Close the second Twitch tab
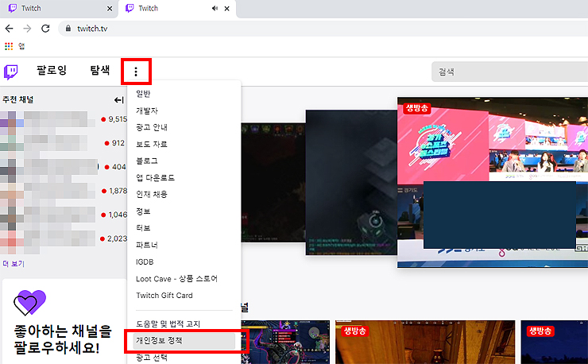 [x=227, y=8]
